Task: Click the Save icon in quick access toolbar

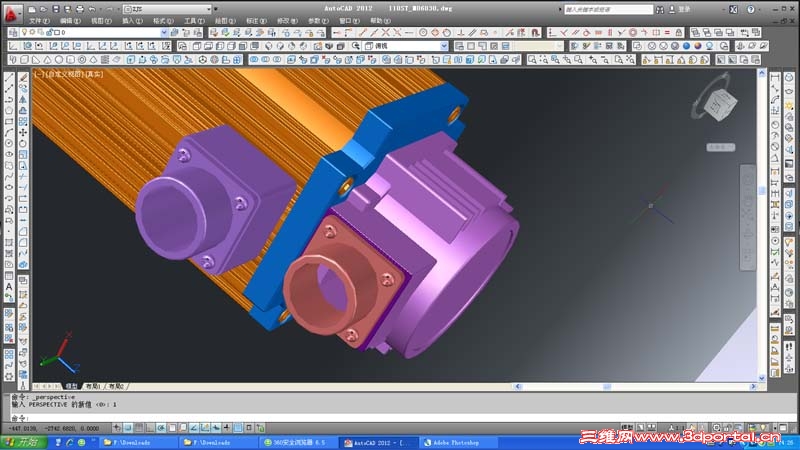Action: 56,9
